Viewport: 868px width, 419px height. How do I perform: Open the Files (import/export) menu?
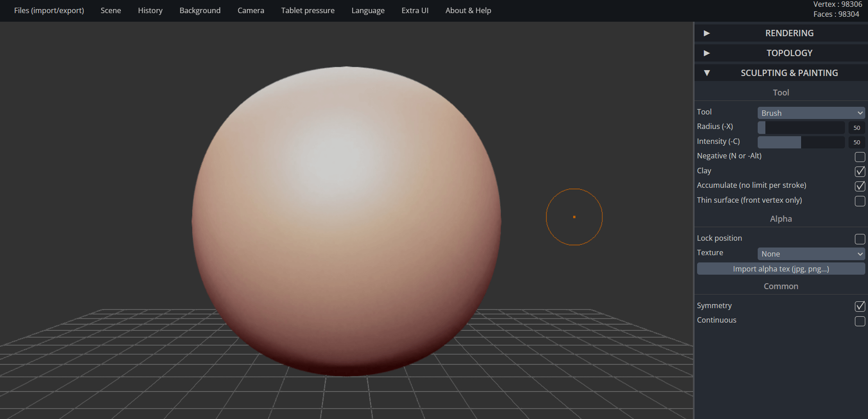point(49,10)
